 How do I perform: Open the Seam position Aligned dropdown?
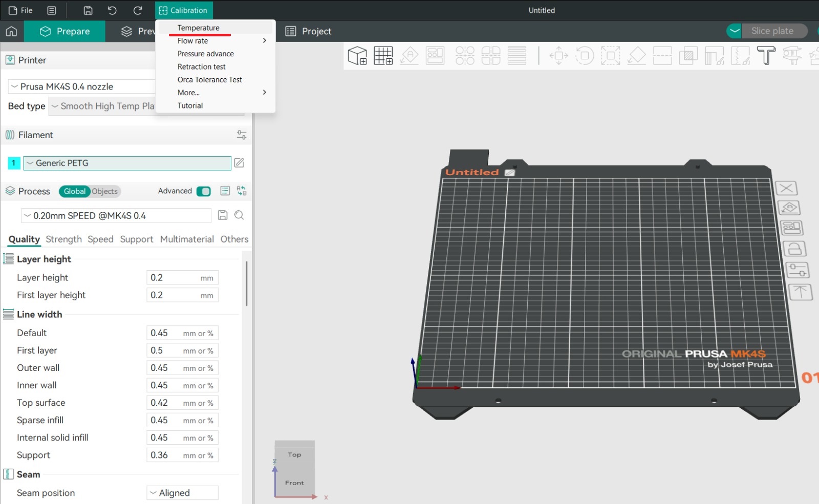pos(182,493)
